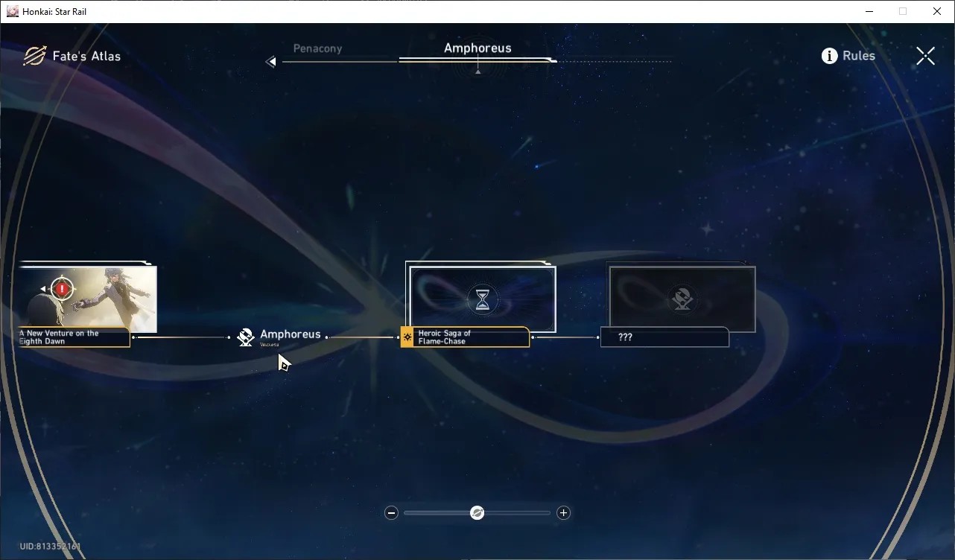
Task: Click the hourglass icon on Heroic Saga card
Action: [x=483, y=299]
